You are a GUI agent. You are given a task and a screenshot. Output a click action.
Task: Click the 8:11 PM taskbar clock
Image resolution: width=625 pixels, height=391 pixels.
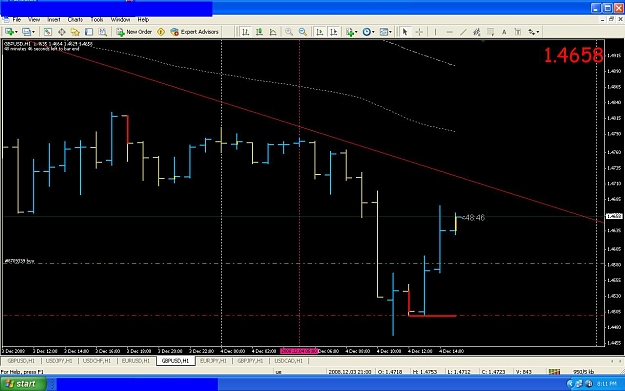(607, 384)
